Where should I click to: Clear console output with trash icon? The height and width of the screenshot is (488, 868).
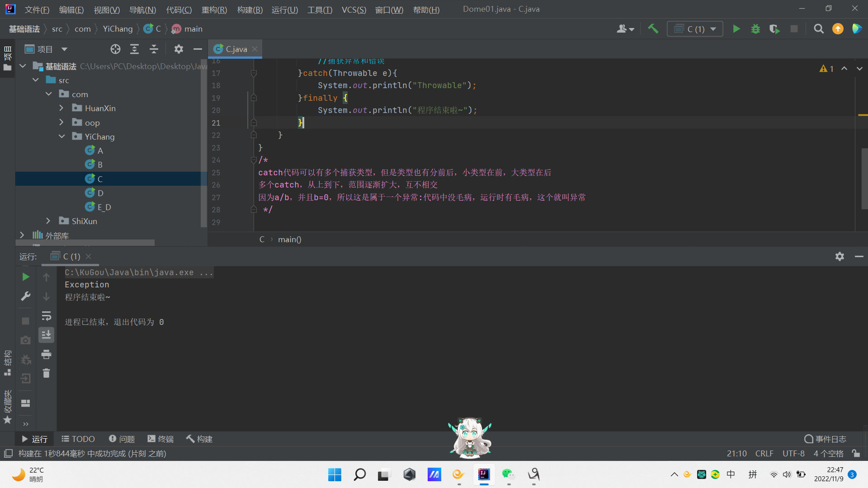46,373
